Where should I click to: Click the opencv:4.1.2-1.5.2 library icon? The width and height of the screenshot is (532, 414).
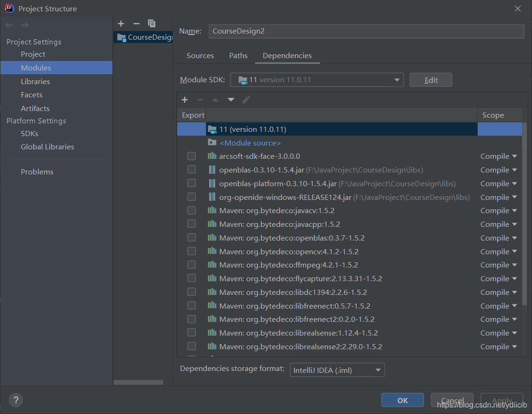click(212, 251)
